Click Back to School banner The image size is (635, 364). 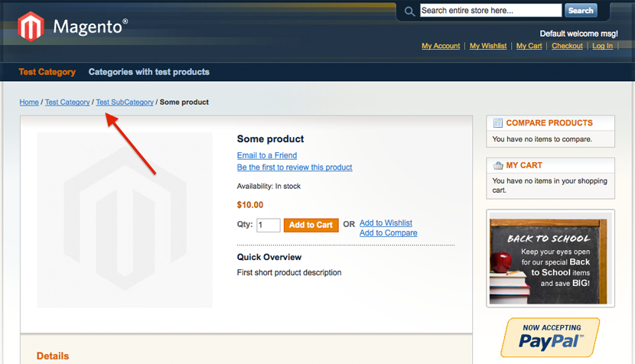pos(550,258)
